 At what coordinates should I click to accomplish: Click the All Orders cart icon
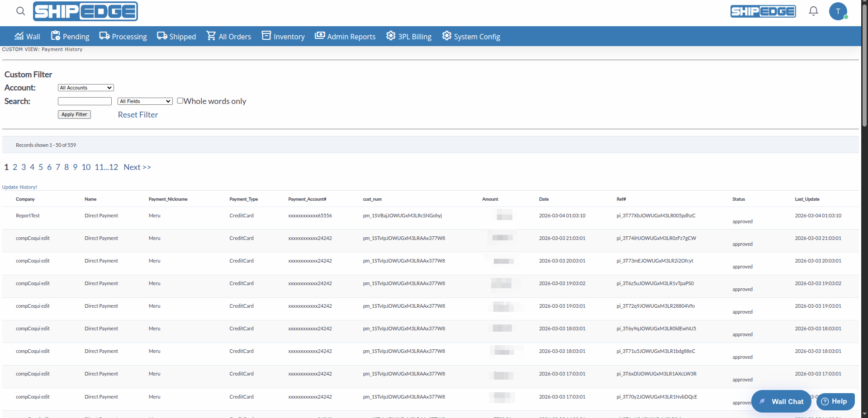pyautogui.click(x=211, y=36)
